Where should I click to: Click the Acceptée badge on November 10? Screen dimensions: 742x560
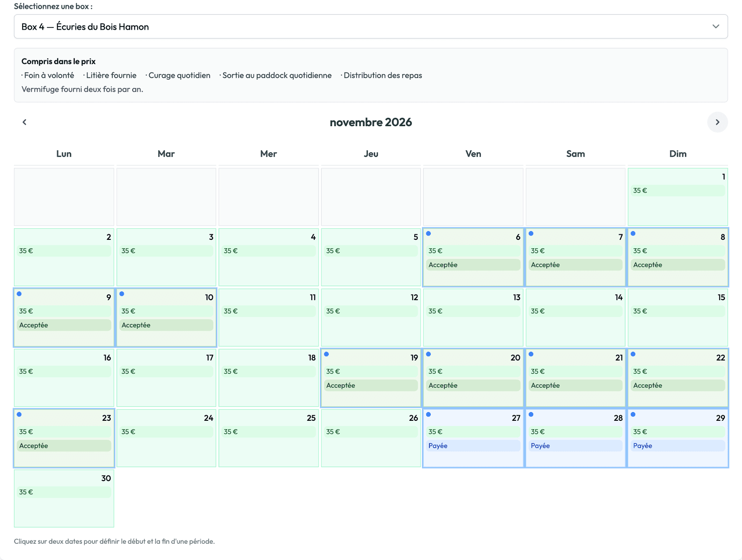[x=166, y=325]
